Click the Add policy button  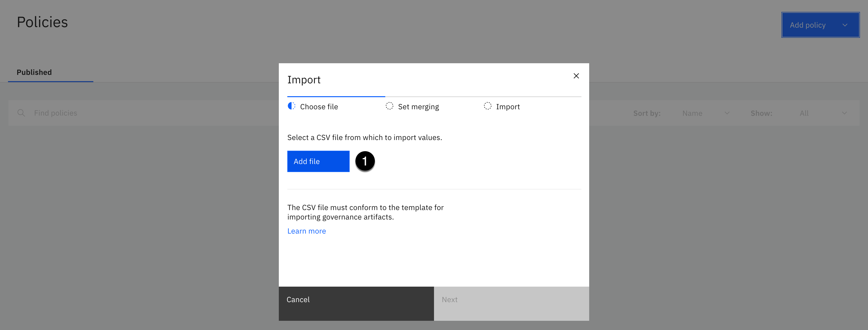point(807,25)
